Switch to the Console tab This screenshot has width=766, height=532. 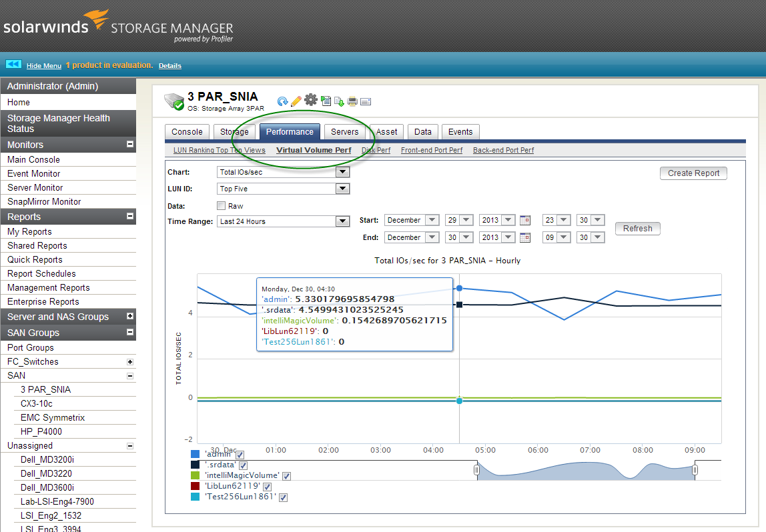187,132
